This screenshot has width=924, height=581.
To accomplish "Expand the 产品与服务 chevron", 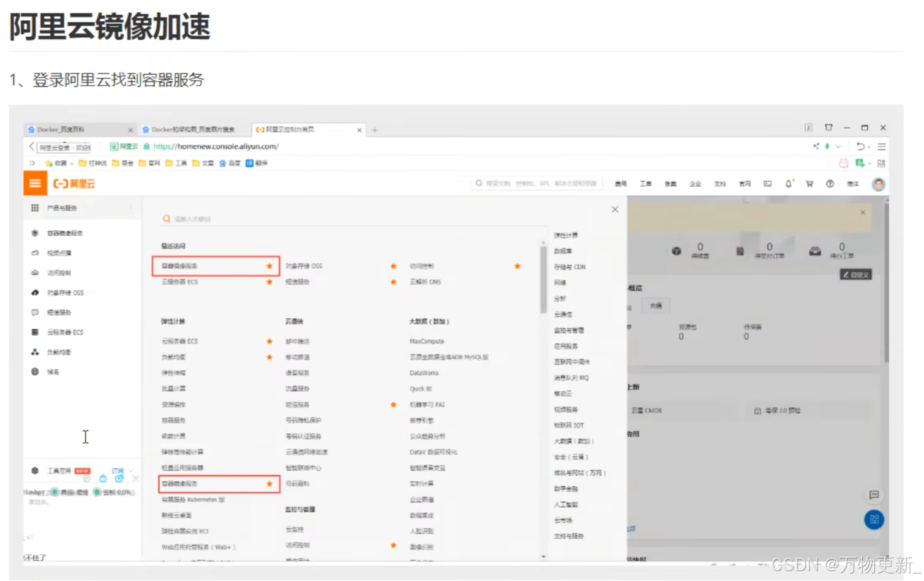I will point(131,208).
